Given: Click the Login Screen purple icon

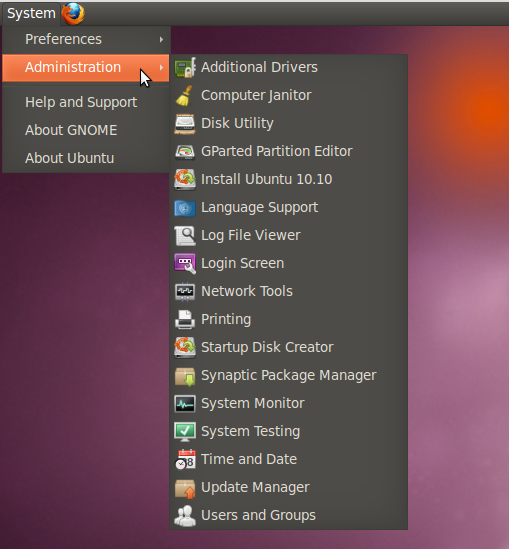Looking at the screenshot, I should click(185, 263).
